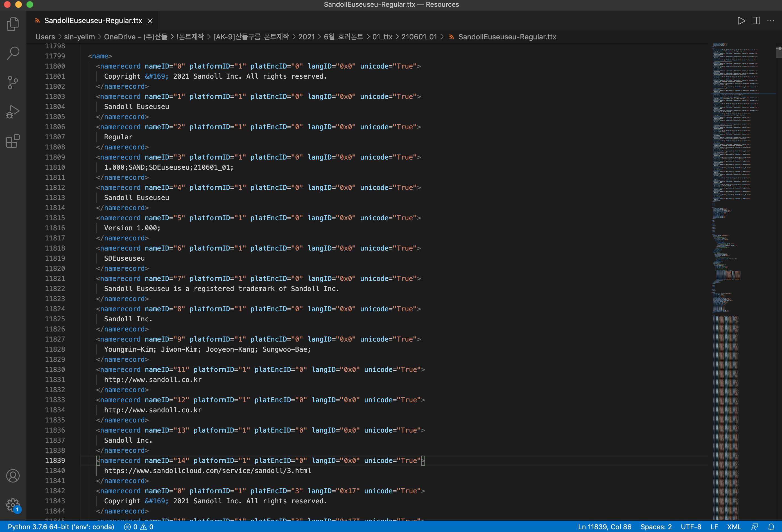Image resolution: width=782 pixels, height=532 pixels.
Task: Open the 210601_01 breadcrumb segment
Action: [x=419, y=37]
